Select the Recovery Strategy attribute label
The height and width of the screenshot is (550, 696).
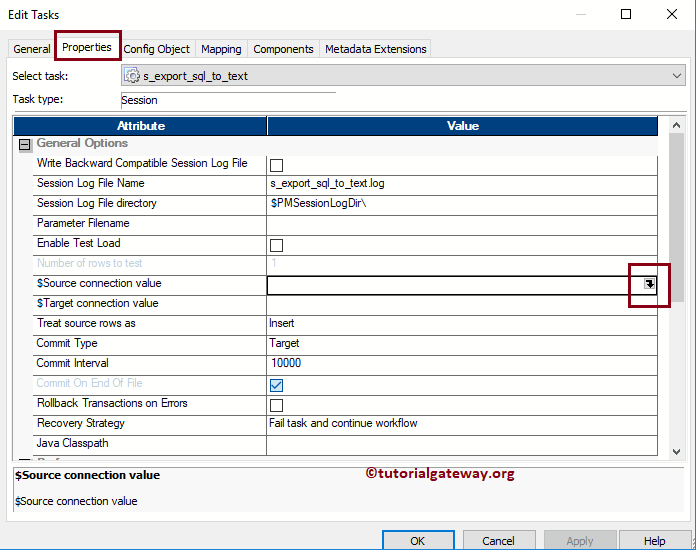[81, 423]
